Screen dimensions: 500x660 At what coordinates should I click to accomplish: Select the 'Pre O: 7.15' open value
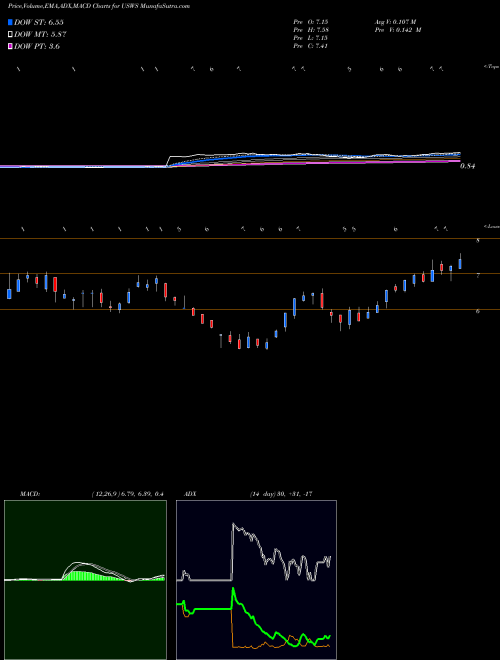[311, 21]
